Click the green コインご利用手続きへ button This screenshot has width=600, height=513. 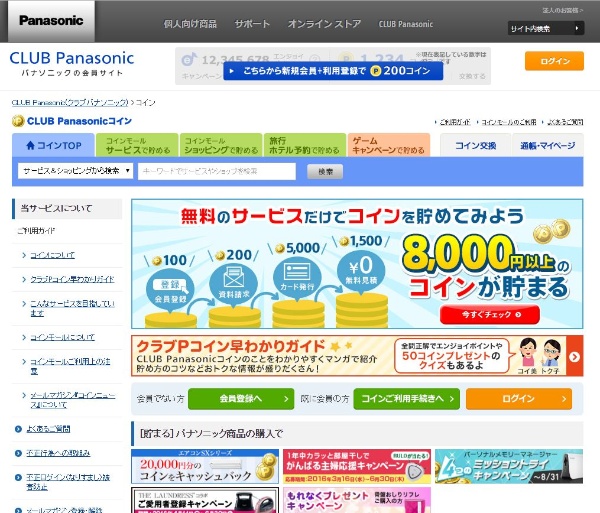pos(406,399)
